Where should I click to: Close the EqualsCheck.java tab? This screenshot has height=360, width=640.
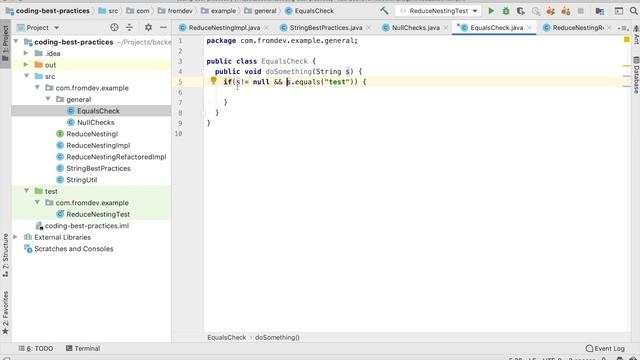[x=529, y=28]
